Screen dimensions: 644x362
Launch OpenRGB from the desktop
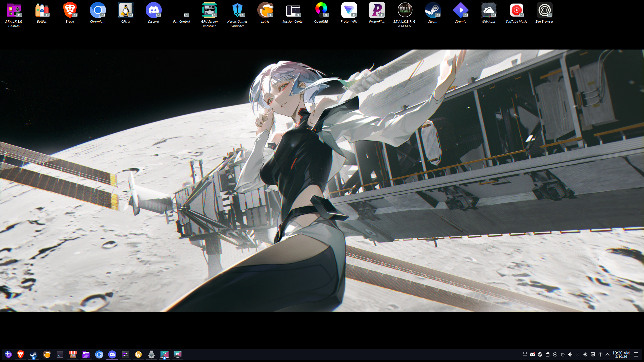point(321,11)
